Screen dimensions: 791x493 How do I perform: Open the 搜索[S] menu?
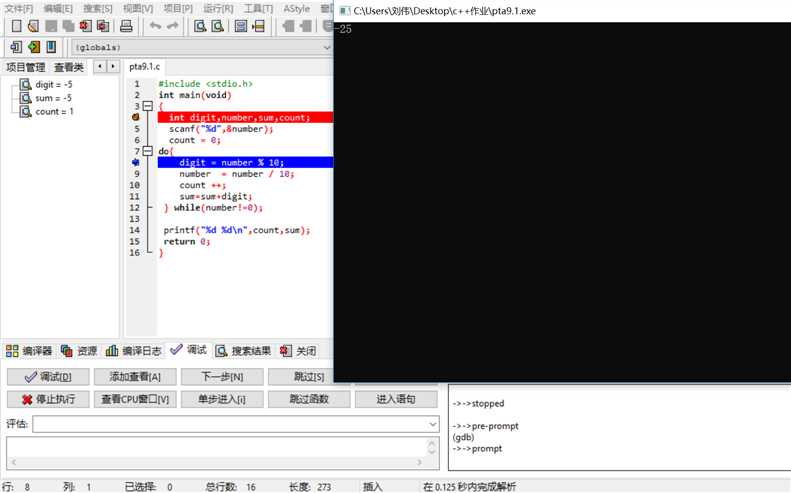[98, 9]
